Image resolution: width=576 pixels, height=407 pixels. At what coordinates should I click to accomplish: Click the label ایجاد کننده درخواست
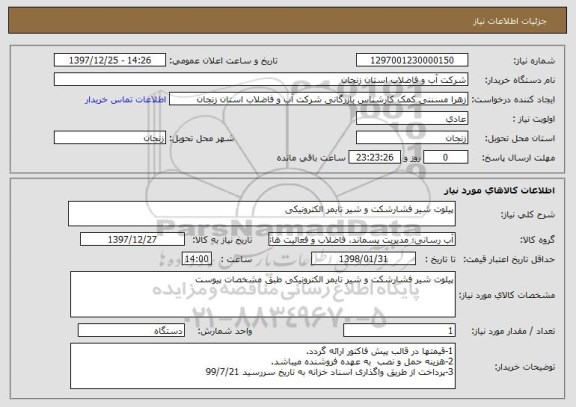tap(514, 100)
